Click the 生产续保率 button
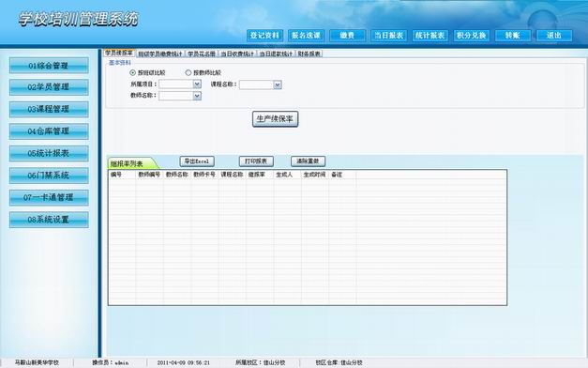The width and height of the screenshot is (588, 368). click(275, 119)
